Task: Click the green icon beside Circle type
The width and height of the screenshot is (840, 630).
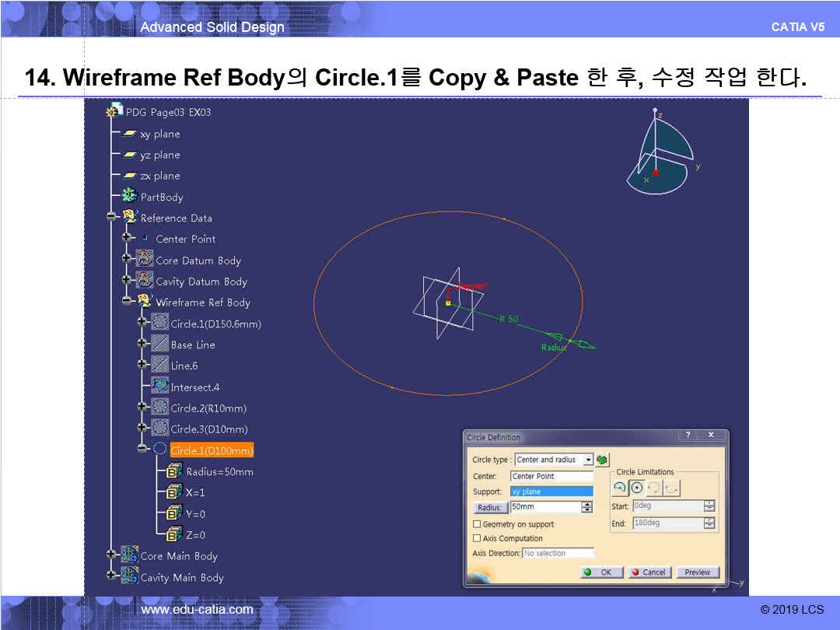Action: 602,460
